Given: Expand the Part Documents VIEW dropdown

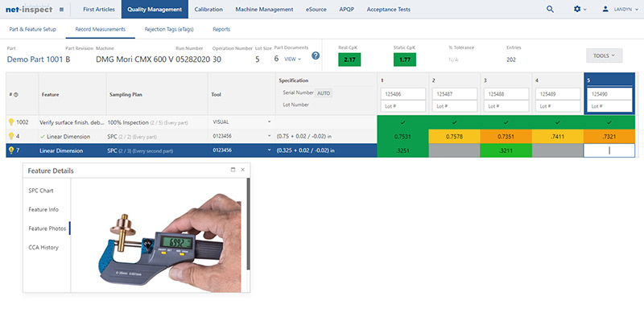Looking at the screenshot, I should tap(293, 59).
